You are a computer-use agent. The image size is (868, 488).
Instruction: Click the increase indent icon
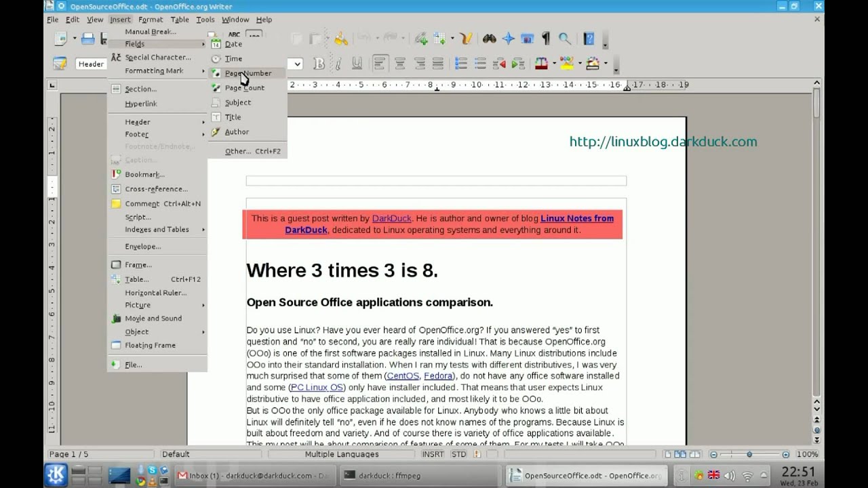(518, 64)
